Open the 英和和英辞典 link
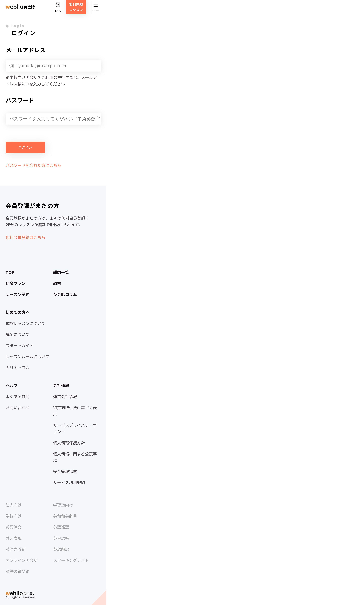Viewport: 364px width, 605px height. coord(65,516)
